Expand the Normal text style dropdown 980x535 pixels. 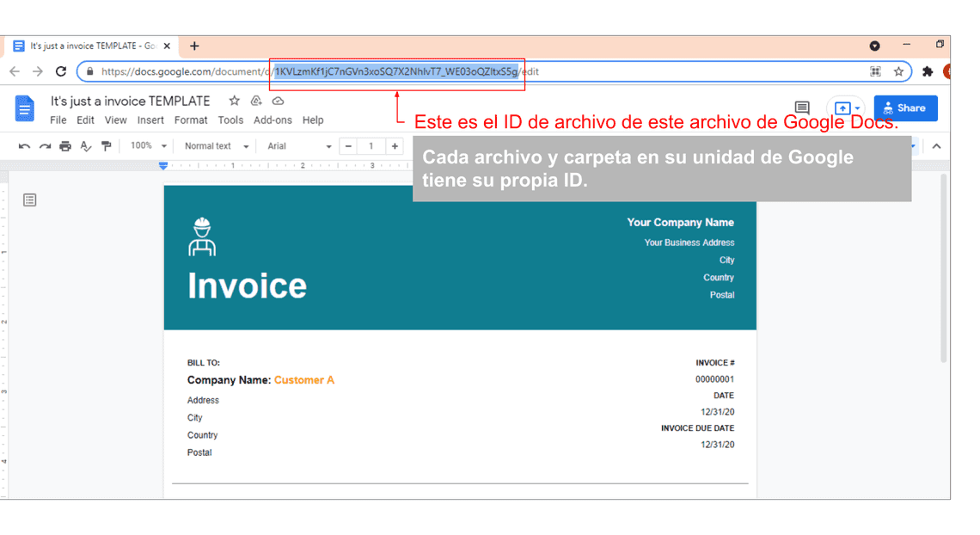click(x=216, y=146)
